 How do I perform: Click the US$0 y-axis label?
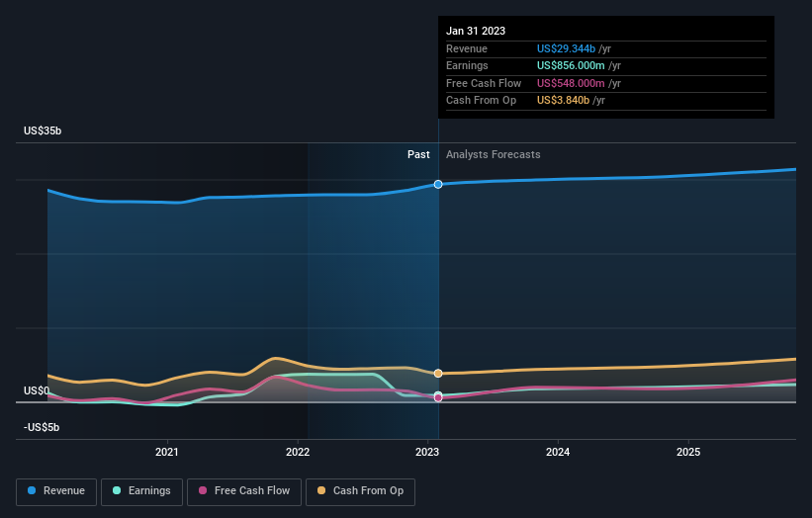(x=37, y=390)
